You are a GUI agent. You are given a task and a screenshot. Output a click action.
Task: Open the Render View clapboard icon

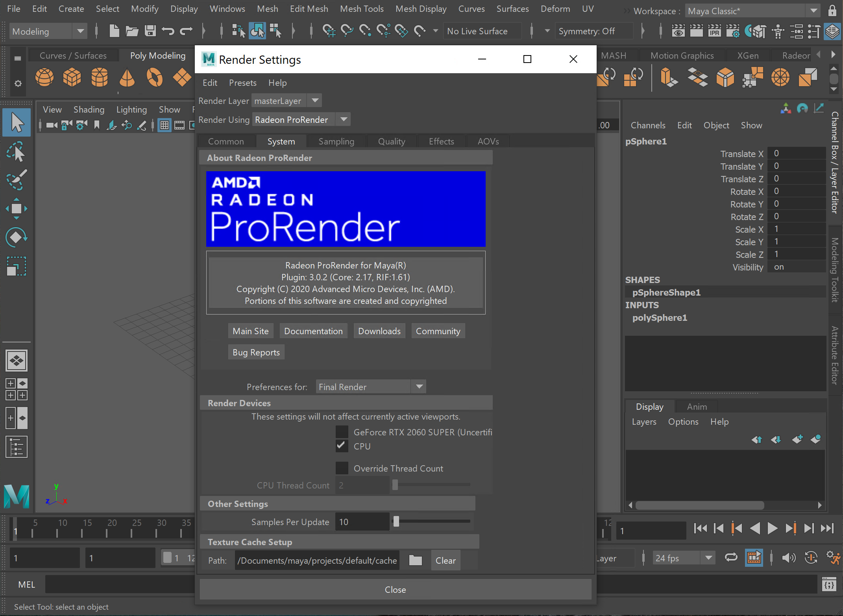click(678, 31)
